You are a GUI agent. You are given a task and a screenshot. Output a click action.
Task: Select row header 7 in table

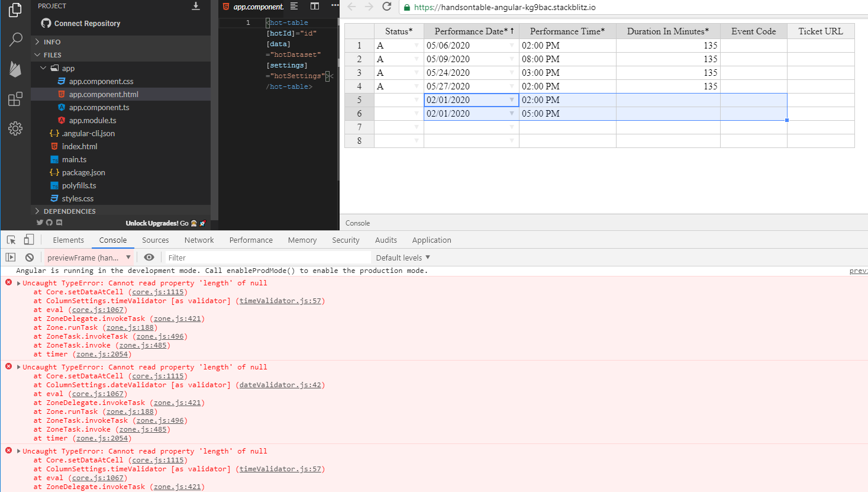[359, 127]
